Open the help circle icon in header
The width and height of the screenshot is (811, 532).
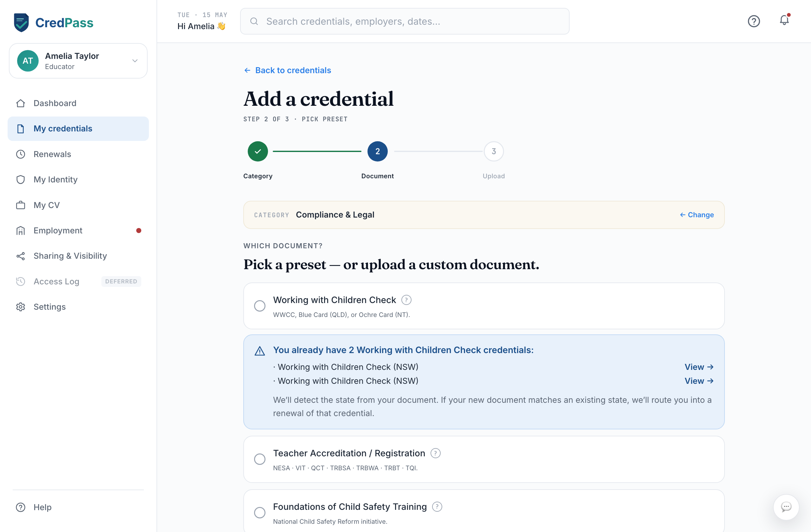[754, 21]
